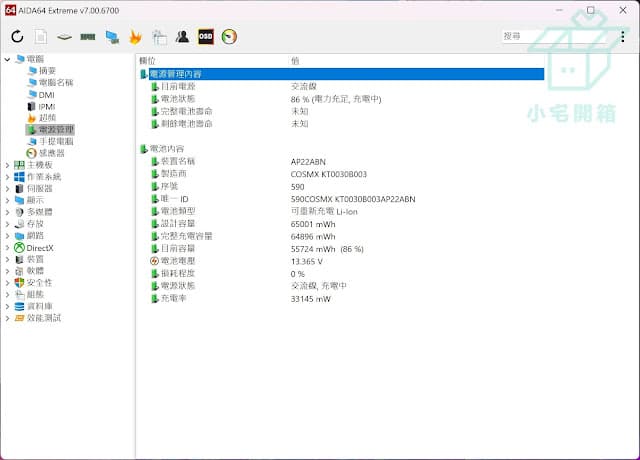This screenshot has width=640, height=460.
Task: Expand the 顯示 tree node
Action: [x=7, y=200]
